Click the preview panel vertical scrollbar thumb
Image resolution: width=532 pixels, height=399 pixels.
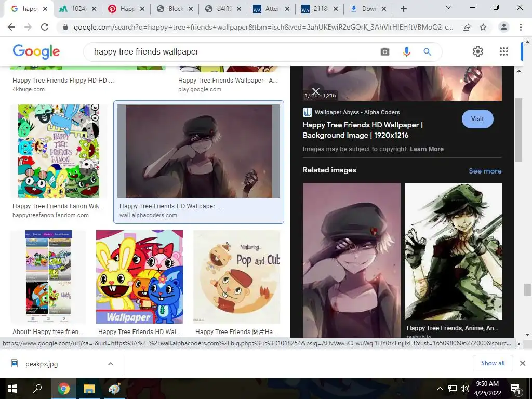pos(518,130)
